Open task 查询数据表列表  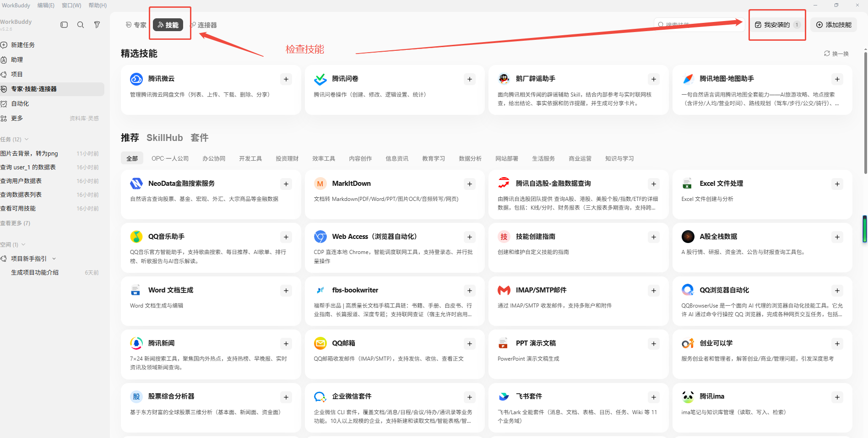[50, 195]
